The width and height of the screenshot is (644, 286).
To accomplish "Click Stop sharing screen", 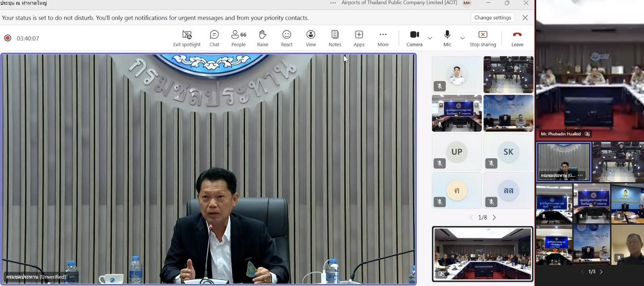I will click(x=482, y=38).
